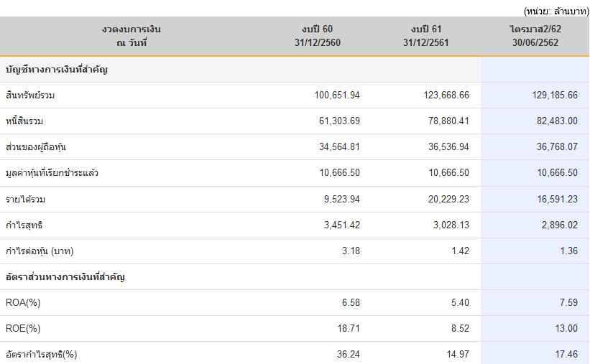This screenshot has width=590, height=364.
Task: Select the หนี้สินรวม row label
Action: pyautogui.click(x=24, y=121)
